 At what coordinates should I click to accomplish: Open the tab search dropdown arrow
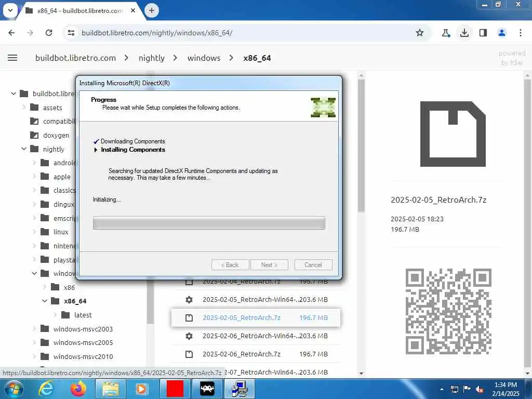pyautogui.click(x=10, y=10)
